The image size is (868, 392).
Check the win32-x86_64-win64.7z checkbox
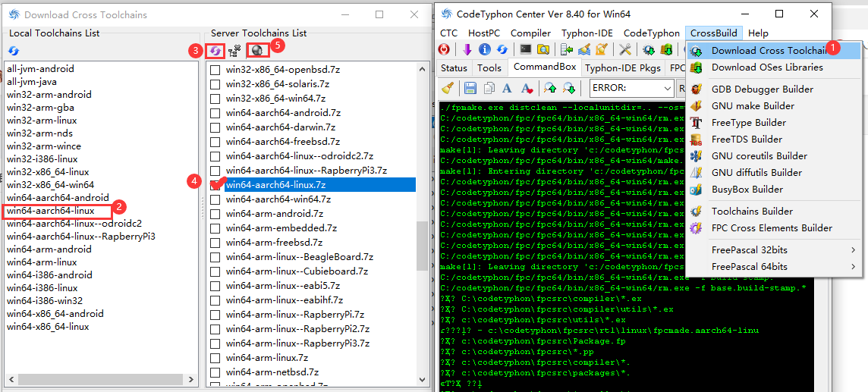click(215, 99)
